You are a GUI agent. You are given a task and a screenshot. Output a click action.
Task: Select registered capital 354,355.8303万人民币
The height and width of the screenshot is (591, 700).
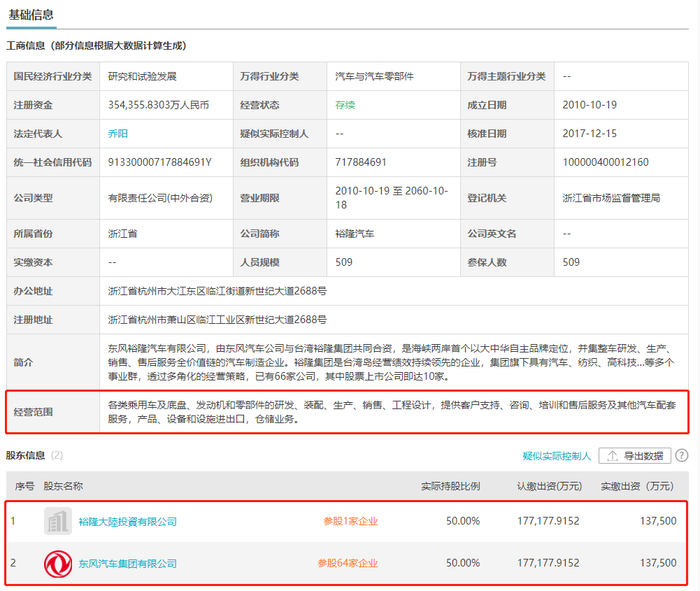[158, 105]
